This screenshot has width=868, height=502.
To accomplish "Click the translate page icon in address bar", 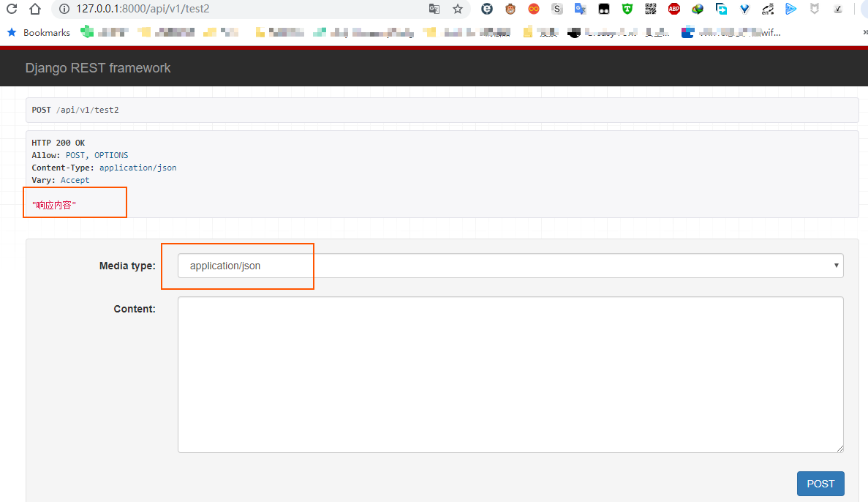I will [434, 9].
